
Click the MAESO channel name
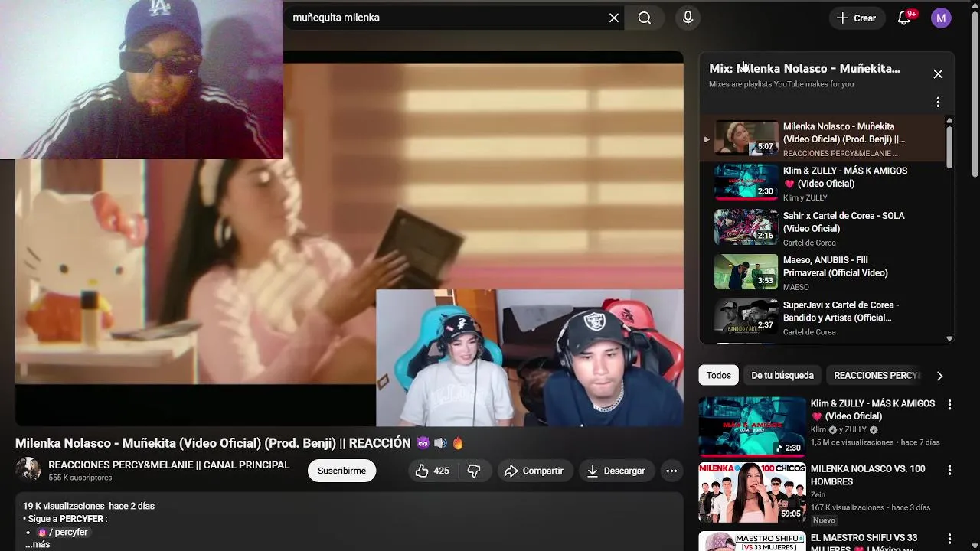tap(796, 287)
